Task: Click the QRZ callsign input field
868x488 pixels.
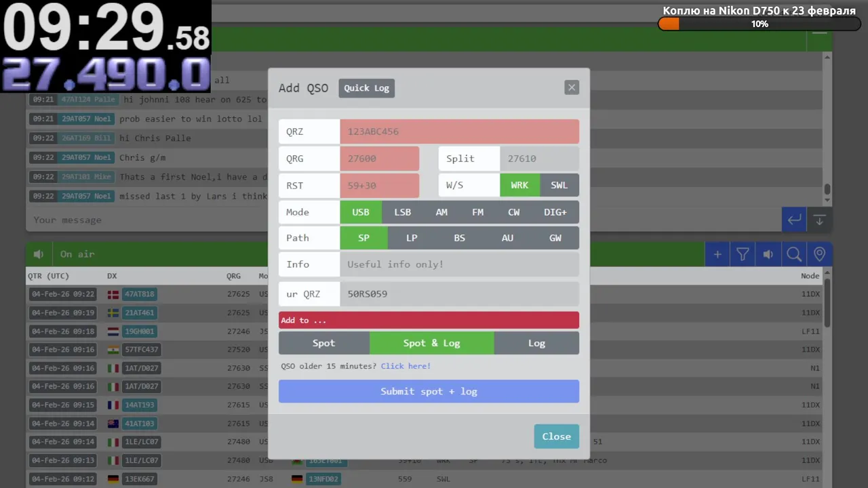Action: click(x=459, y=131)
